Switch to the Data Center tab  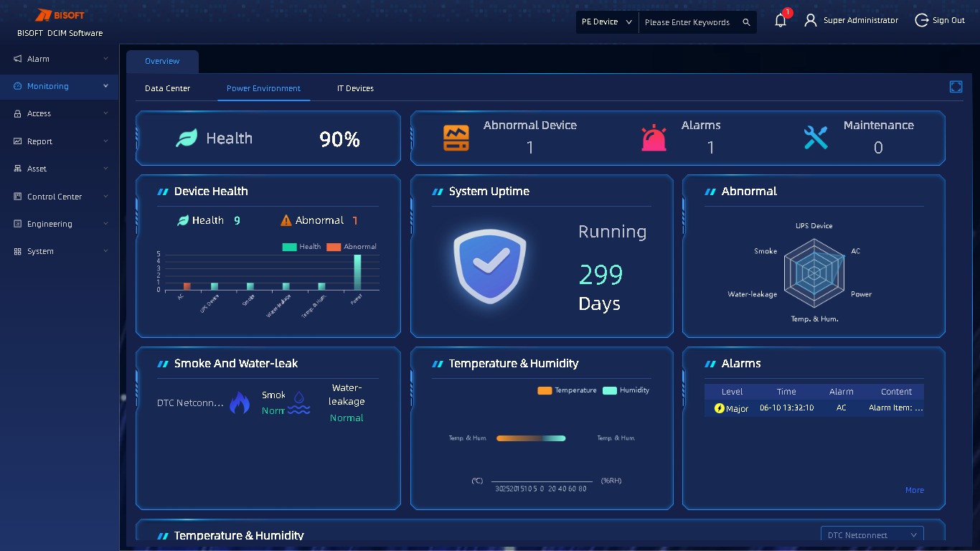tap(168, 88)
